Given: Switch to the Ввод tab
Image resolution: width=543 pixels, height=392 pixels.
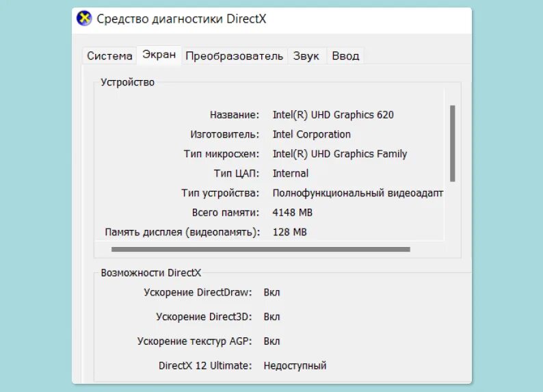Looking at the screenshot, I should [345, 55].
